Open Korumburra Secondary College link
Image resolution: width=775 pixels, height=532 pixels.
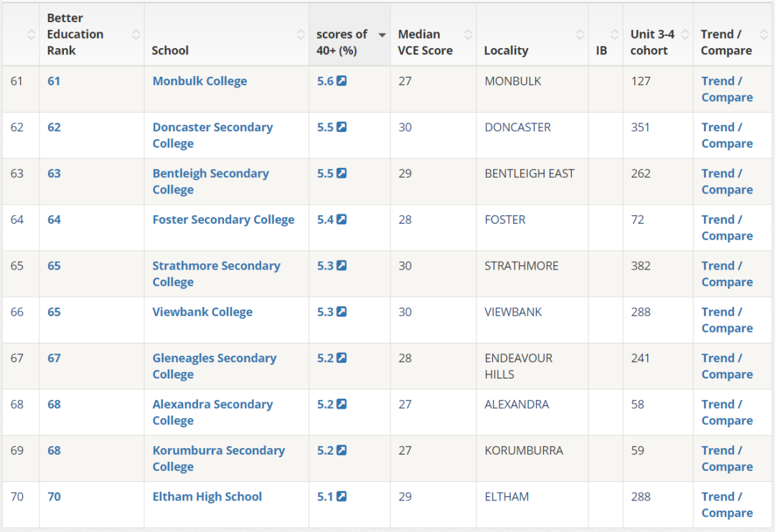click(218, 458)
